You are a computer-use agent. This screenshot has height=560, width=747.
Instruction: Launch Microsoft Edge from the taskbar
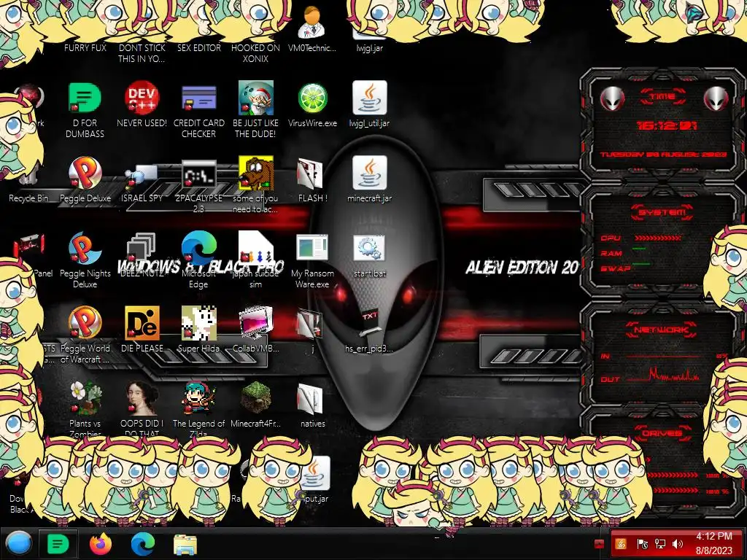pos(143,543)
